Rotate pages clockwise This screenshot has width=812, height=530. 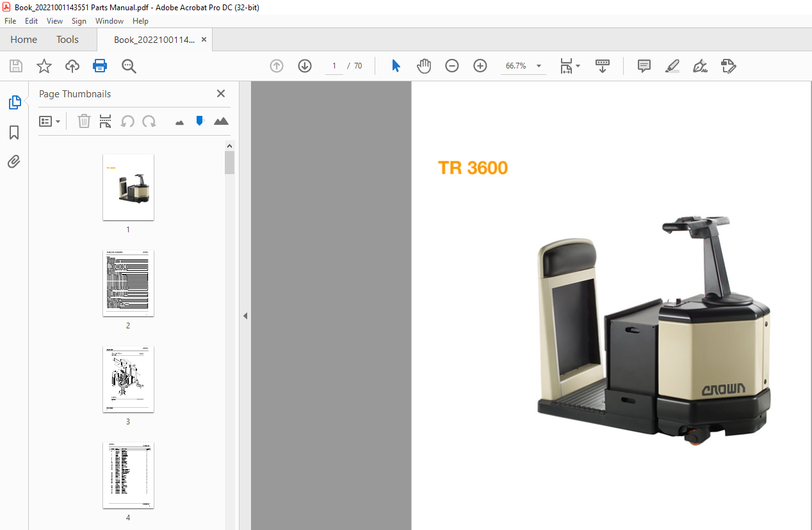(x=149, y=121)
